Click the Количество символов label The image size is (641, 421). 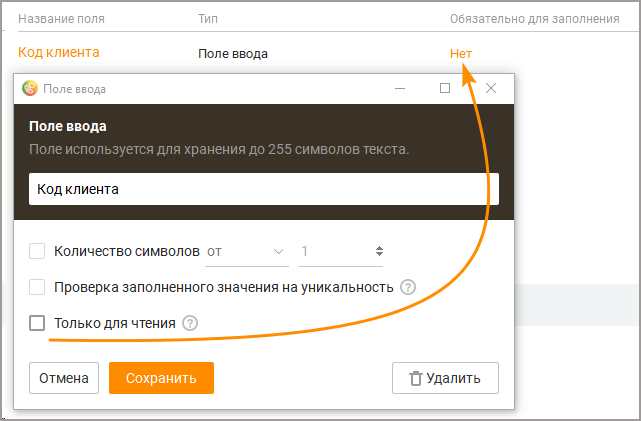click(x=127, y=251)
